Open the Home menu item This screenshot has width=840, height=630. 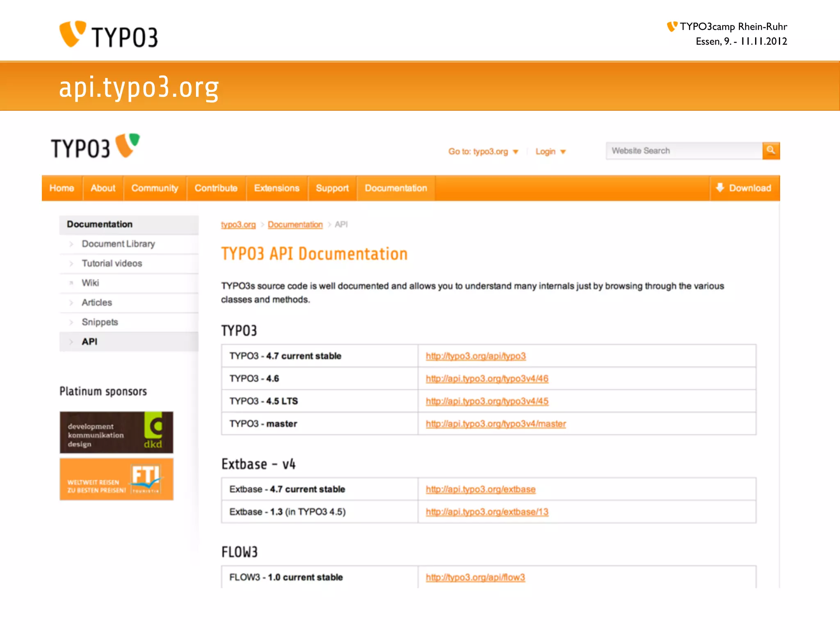click(x=62, y=188)
